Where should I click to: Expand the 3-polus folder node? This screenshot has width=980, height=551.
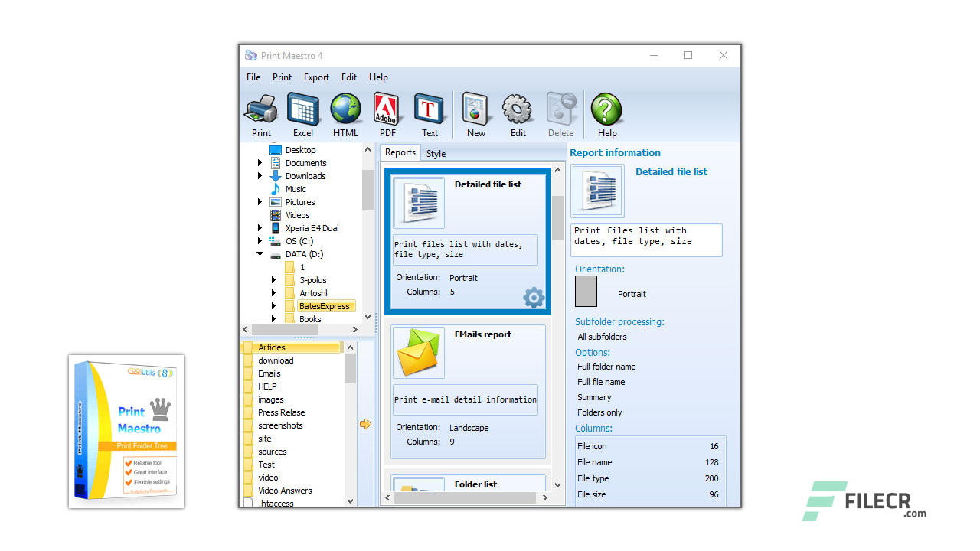tap(273, 280)
